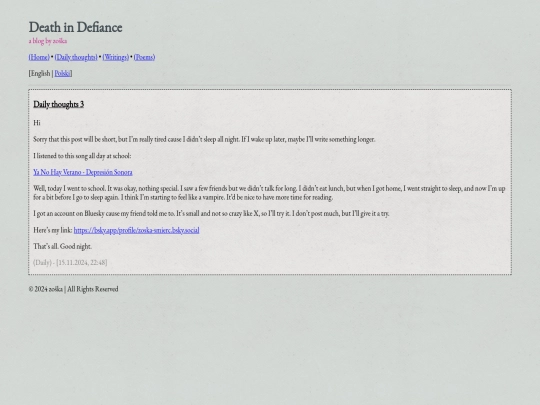Click the 'a blog by zośka' subtitle
540x405 pixels.
coord(48,41)
